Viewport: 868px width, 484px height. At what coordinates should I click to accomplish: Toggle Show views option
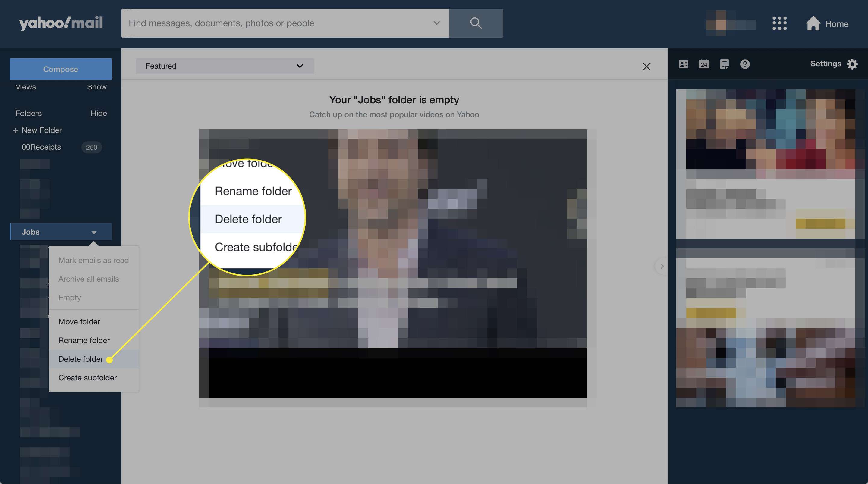pos(96,86)
